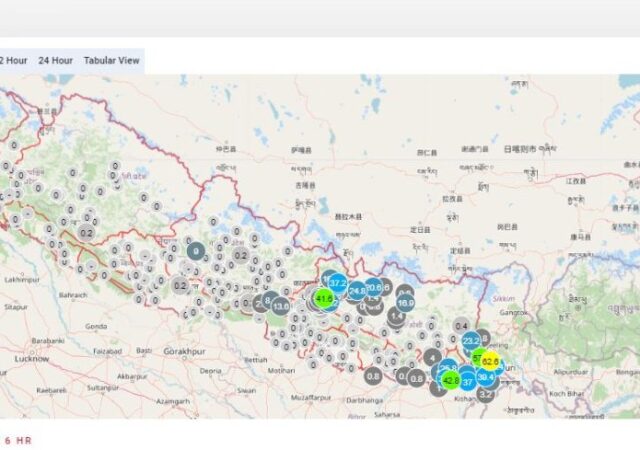Click the green 41.6 rainfall marker
The height and width of the screenshot is (450, 640).
[x=324, y=298]
